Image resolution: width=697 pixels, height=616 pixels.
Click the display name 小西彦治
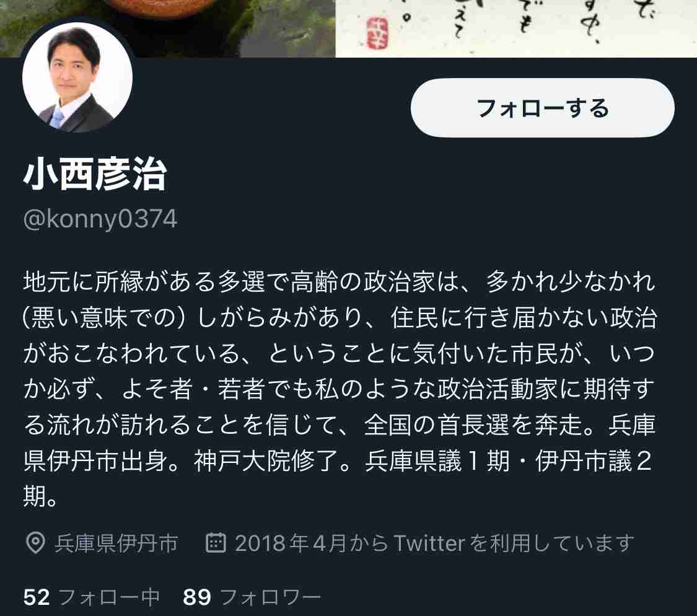[x=95, y=174]
